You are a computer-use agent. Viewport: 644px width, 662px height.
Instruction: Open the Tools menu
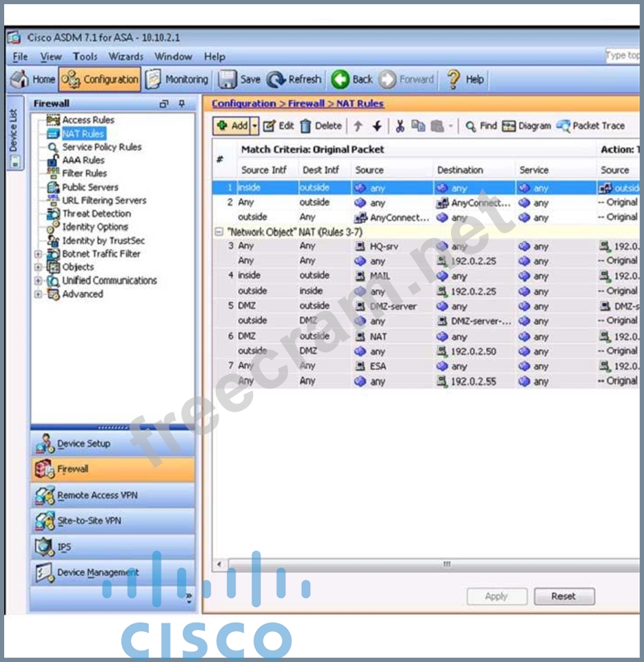pyautogui.click(x=85, y=57)
